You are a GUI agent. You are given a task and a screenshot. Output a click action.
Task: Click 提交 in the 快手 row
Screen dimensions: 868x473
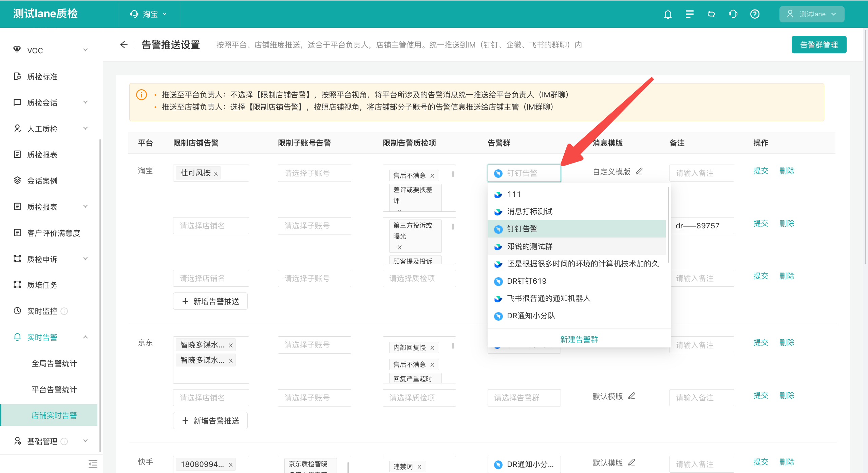pos(760,462)
